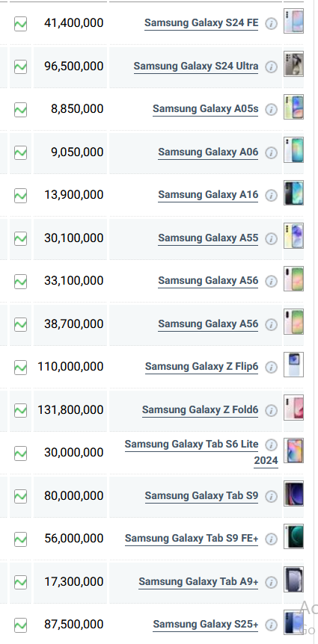Screen dimensions: 318x644
Task: Show price trend chart for Galaxy Tab S9
Action: [x=20, y=496]
